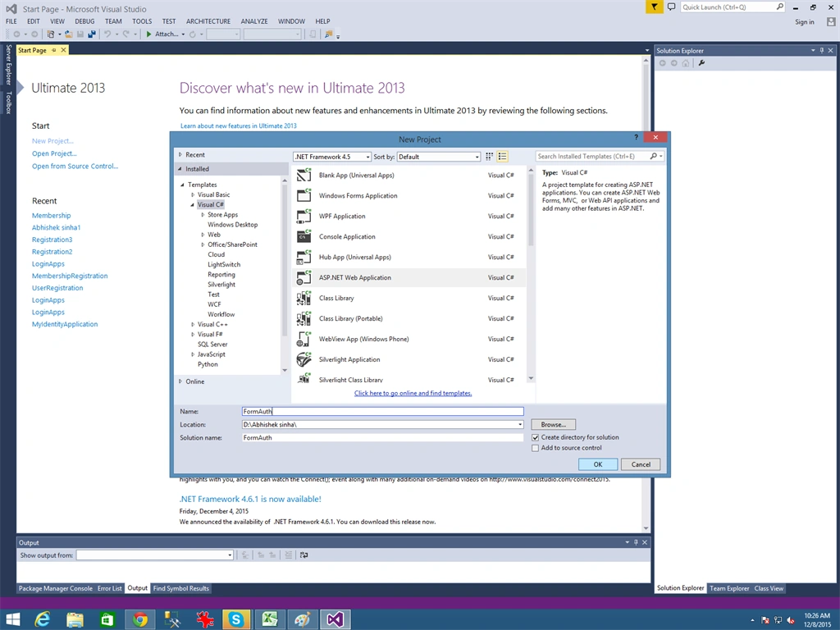The width and height of the screenshot is (840, 630).
Task: Click the Solution Explorer properties wrench icon
Action: click(x=701, y=63)
